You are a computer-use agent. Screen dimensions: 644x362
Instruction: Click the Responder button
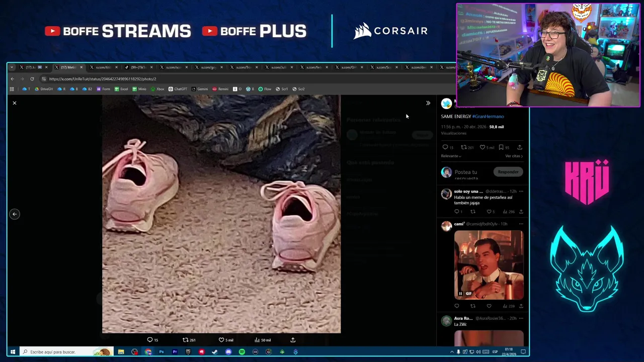click(x=508, y=172)
